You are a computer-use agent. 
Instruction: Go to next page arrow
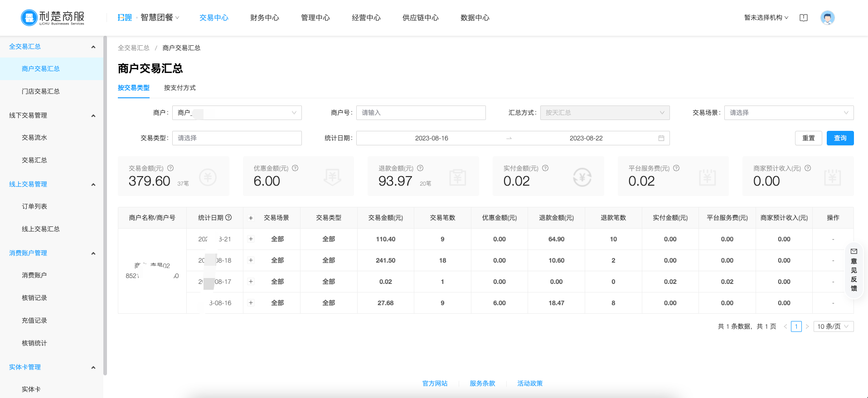[807, 326]
